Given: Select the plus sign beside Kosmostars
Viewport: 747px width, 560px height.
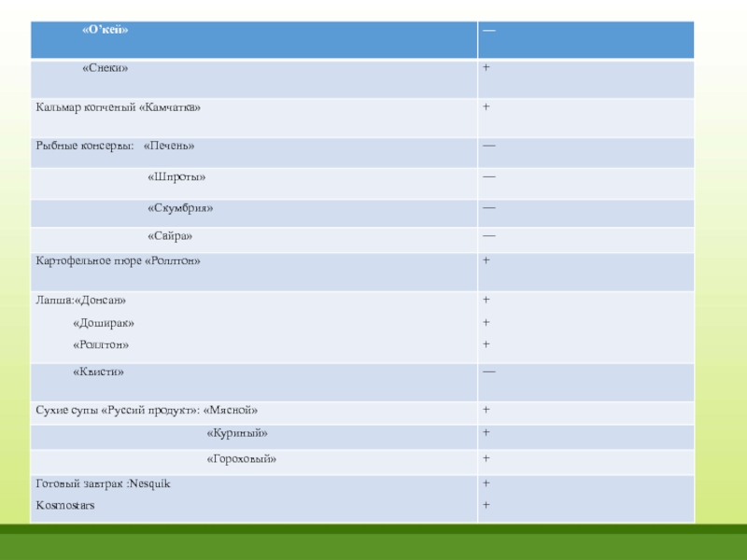Looking at the screenshot, I should click(x=486, y=505).
